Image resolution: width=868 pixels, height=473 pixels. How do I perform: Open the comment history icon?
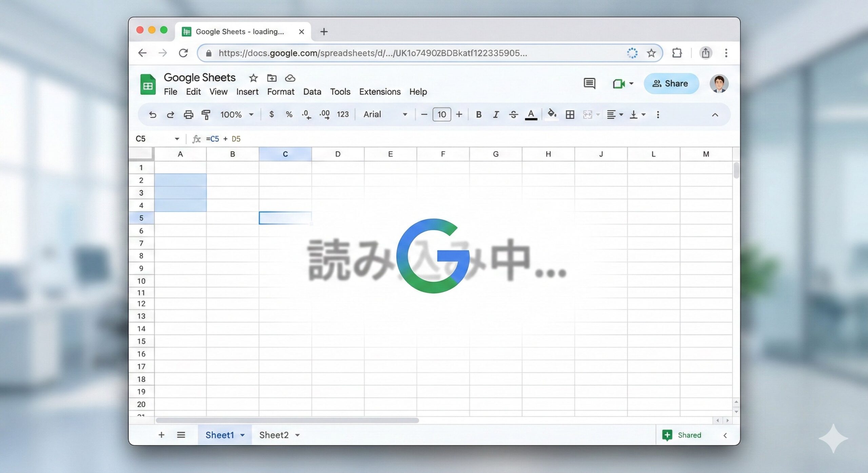590,83
